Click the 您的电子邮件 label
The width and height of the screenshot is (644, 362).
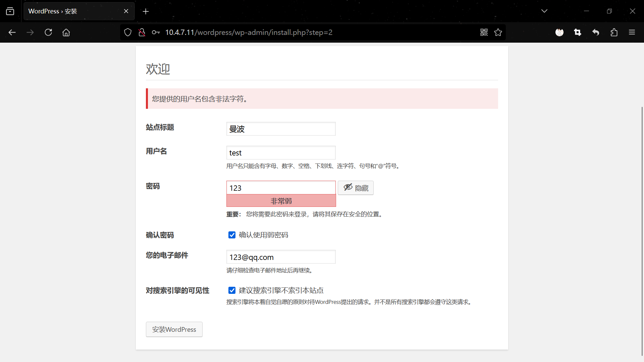click(167, 255)
